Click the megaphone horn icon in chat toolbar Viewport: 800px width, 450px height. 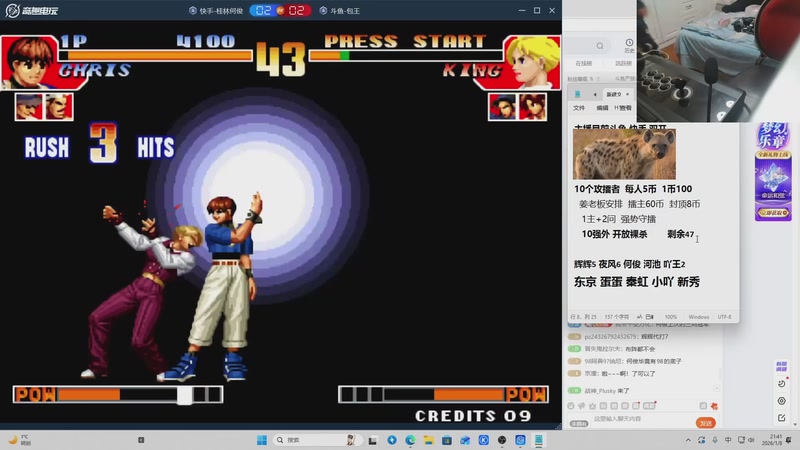pos(582,406)
